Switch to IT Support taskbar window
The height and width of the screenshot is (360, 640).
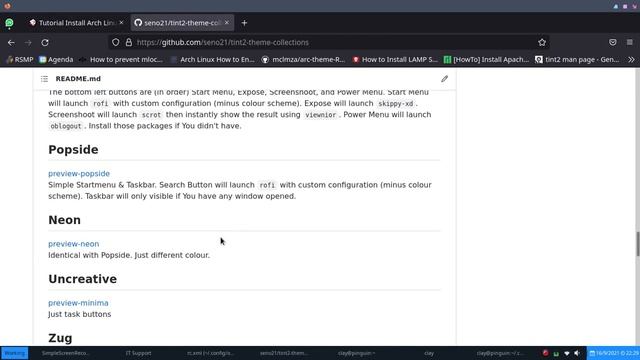[138, 353]
